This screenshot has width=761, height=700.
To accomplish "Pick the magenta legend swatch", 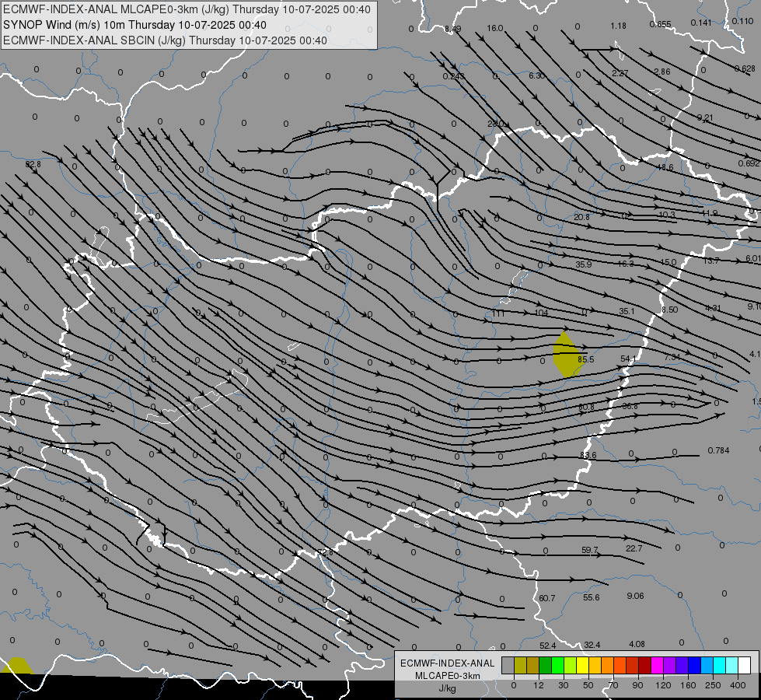I will pos(657,665).
